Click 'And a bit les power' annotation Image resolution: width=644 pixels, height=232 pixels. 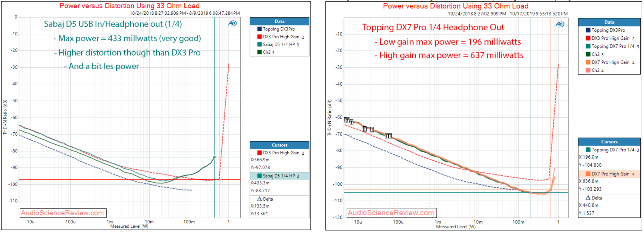101,66
